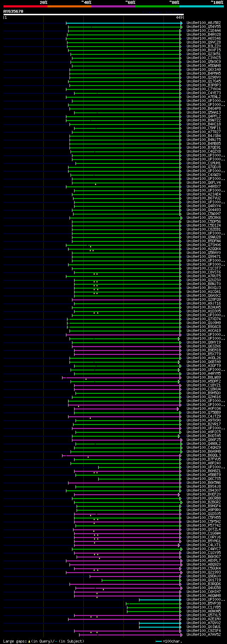
Task: Open hit UniRef100_C1E4A4
Action: coord(204,30)
